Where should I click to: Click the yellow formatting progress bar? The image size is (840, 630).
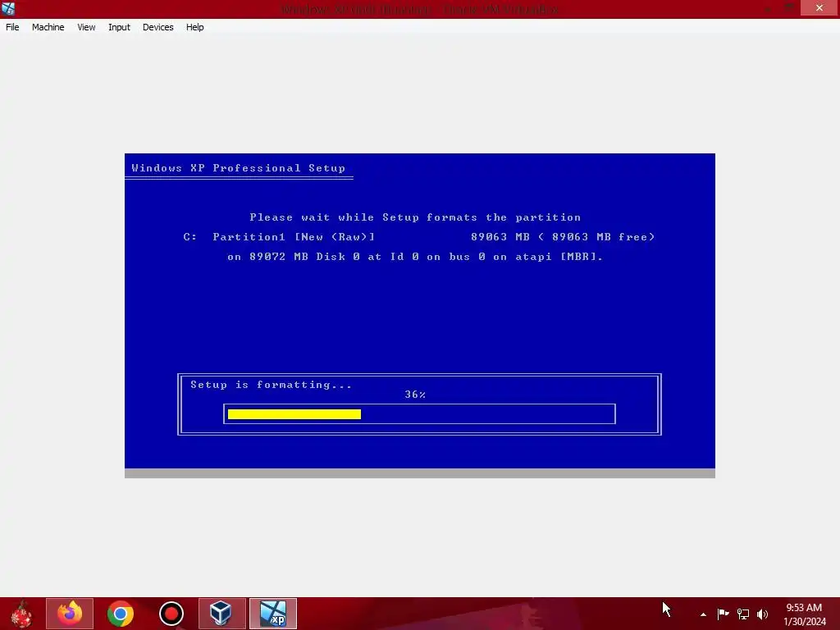294,414
